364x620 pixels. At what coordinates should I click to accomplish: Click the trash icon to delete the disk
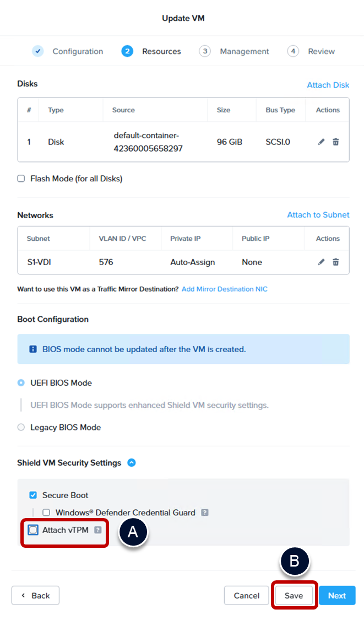335,142
